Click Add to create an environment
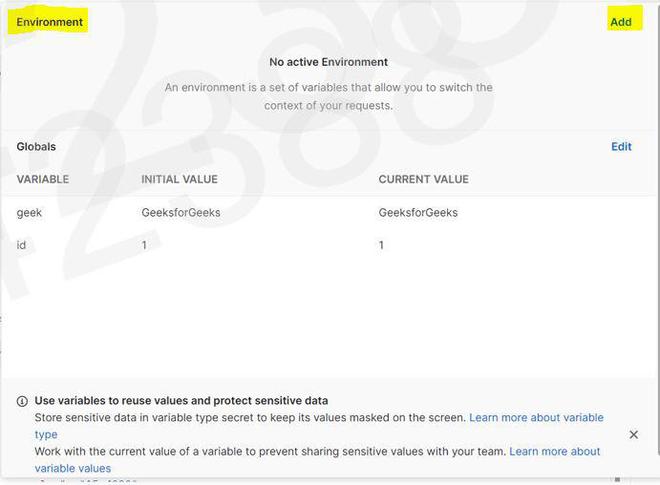Screen dimensions: 660x485 pos(621,22)
